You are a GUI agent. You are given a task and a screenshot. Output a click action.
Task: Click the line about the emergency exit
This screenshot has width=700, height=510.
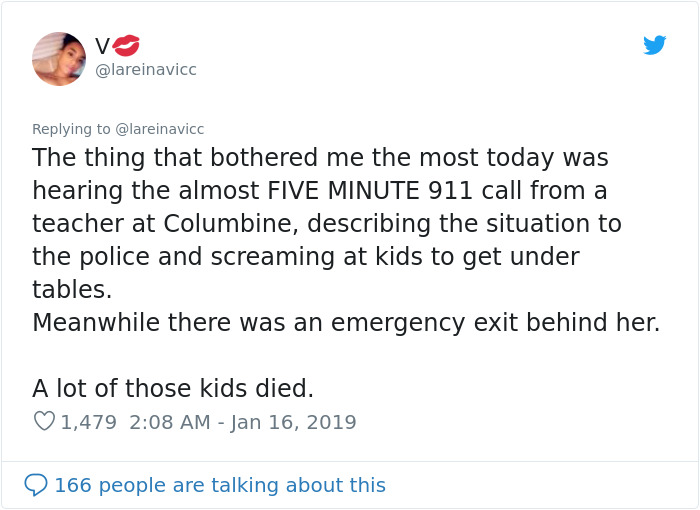pos(346,323)
